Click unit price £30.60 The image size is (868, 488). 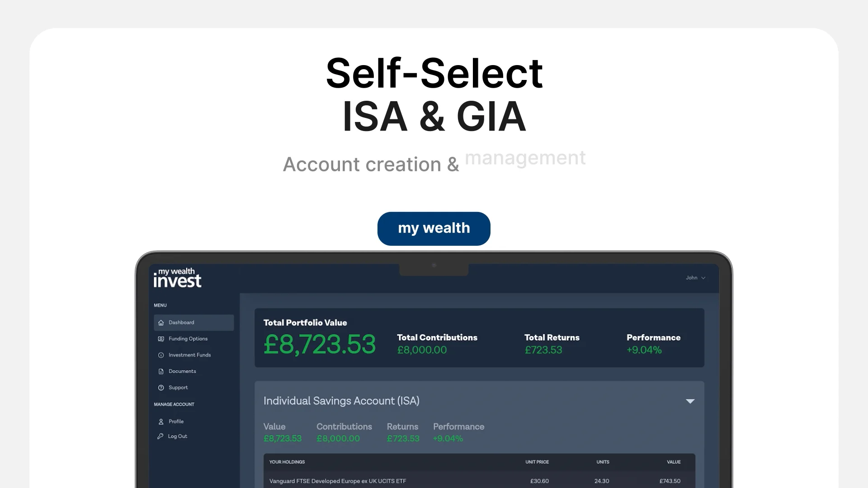539,481
